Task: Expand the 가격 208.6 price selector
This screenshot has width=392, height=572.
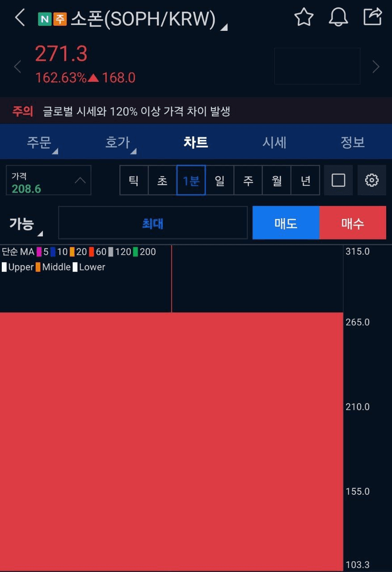Action: click(49, 180)
